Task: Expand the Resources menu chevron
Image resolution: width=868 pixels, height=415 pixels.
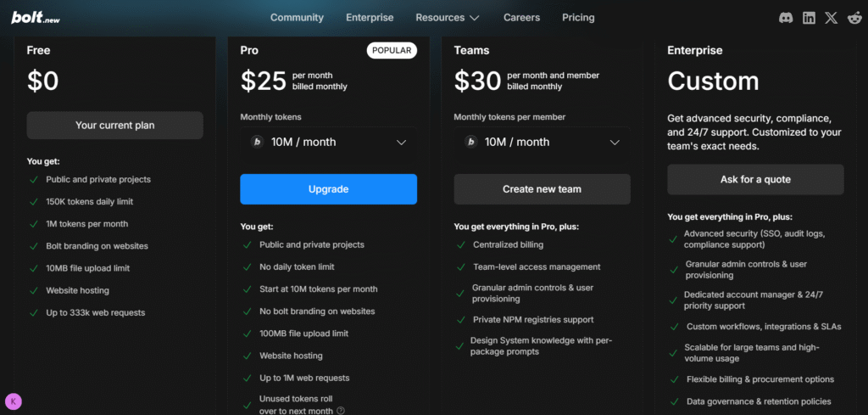Action: coord(475,18)
